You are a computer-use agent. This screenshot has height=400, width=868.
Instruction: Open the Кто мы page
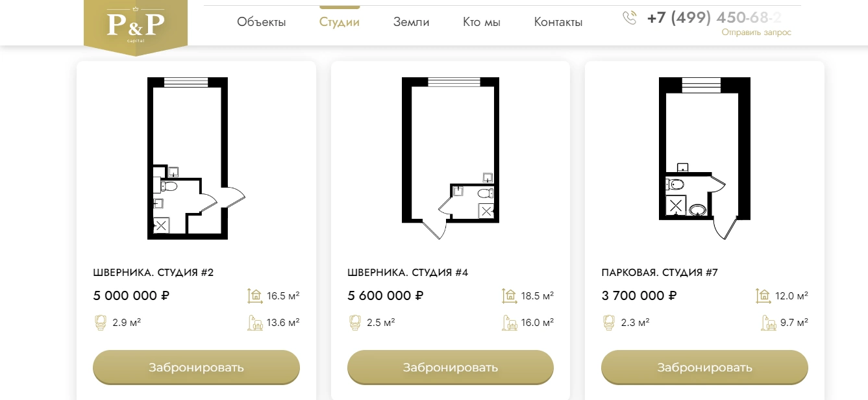(482, 22)
